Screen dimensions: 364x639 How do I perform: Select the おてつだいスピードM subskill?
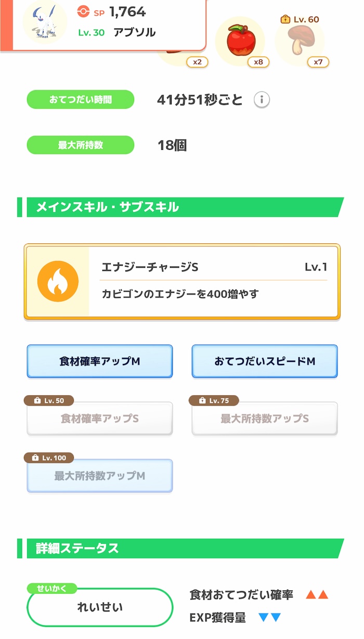264,361
